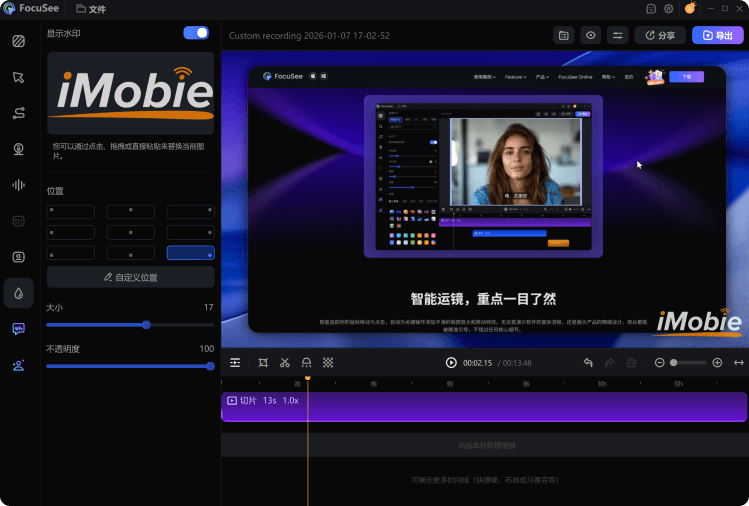Open settings gear in title bar

[x=668, y=9]
